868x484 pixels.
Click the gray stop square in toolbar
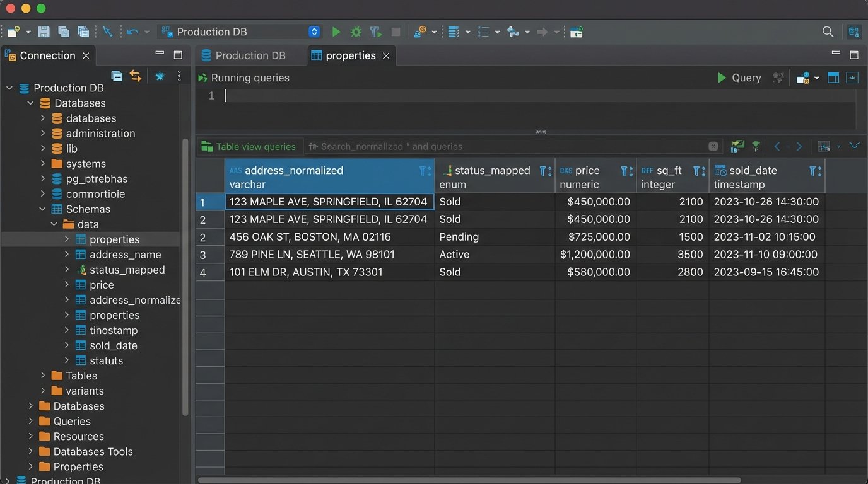coord(396,32)
